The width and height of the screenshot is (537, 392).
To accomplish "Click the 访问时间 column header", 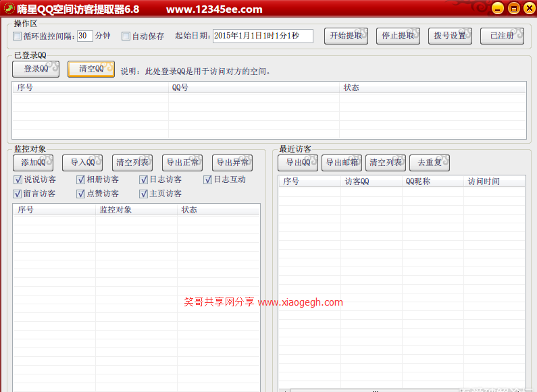I will [494, 181].
